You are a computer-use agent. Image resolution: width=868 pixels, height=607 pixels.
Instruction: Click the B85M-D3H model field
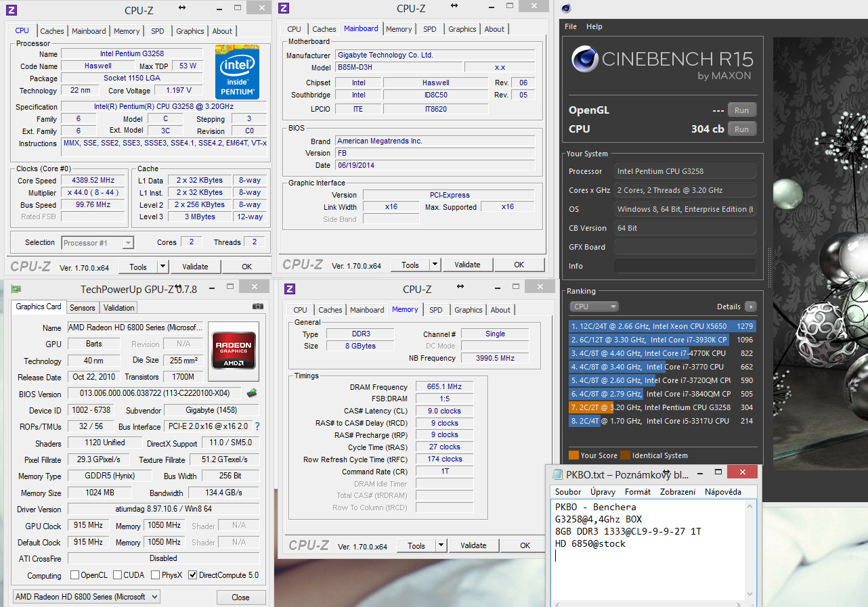click(399, 68)
